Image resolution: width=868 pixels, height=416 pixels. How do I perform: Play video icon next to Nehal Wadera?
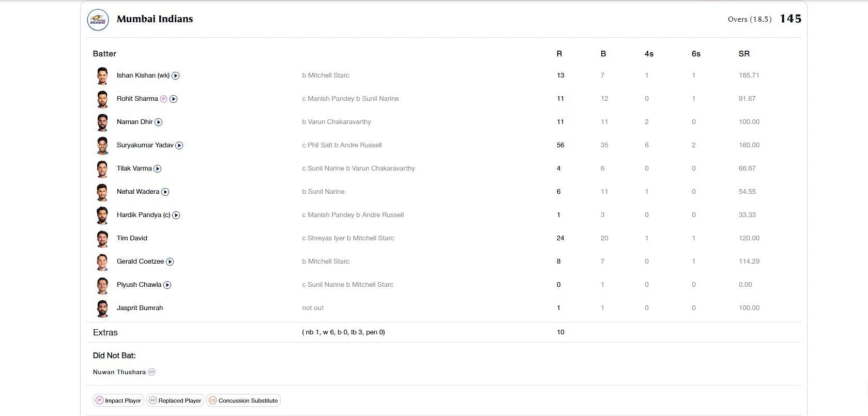coord(165,192)
